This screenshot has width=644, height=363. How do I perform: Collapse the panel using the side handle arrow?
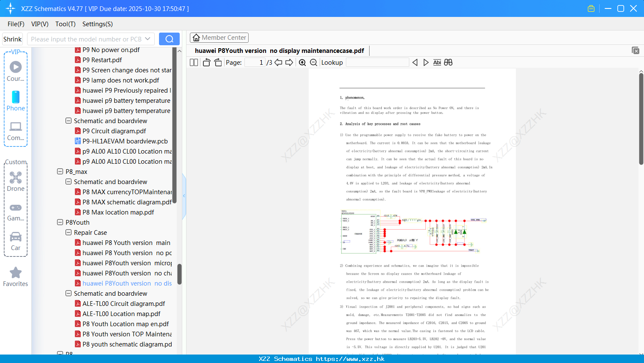pyautogui.click(x=184, y=196)
